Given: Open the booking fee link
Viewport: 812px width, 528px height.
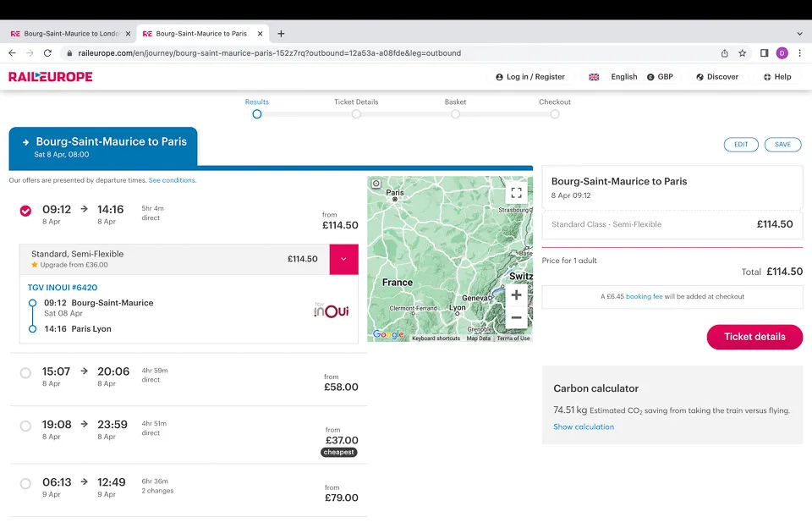Looking at the screenshot, I should pyautogui.click(x=645, y=296).
